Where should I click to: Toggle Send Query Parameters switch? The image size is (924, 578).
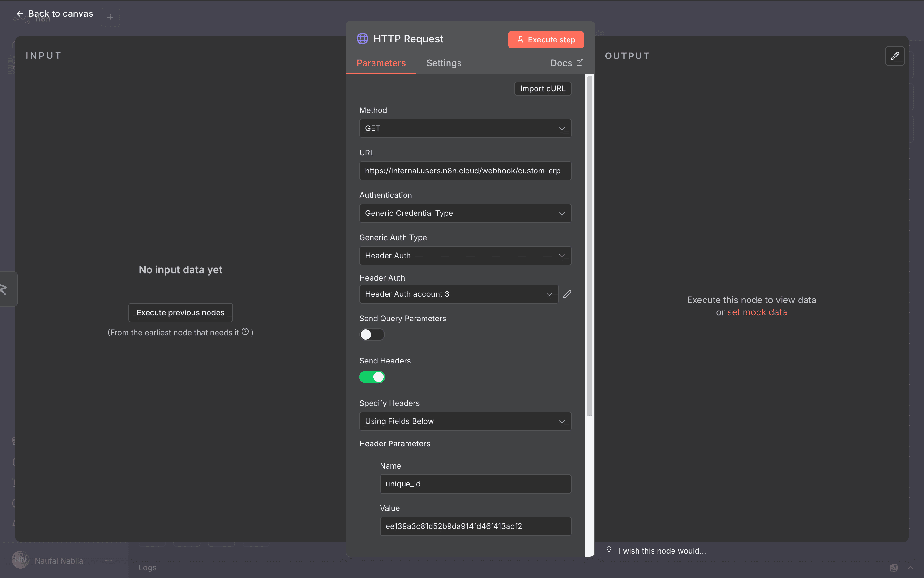pyautogui.click(x=372, y=335)
